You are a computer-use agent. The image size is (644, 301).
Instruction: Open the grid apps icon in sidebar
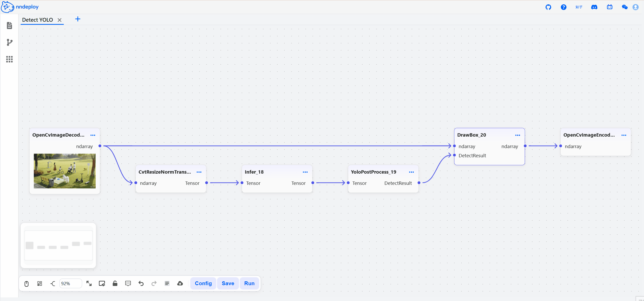(9, 59)
